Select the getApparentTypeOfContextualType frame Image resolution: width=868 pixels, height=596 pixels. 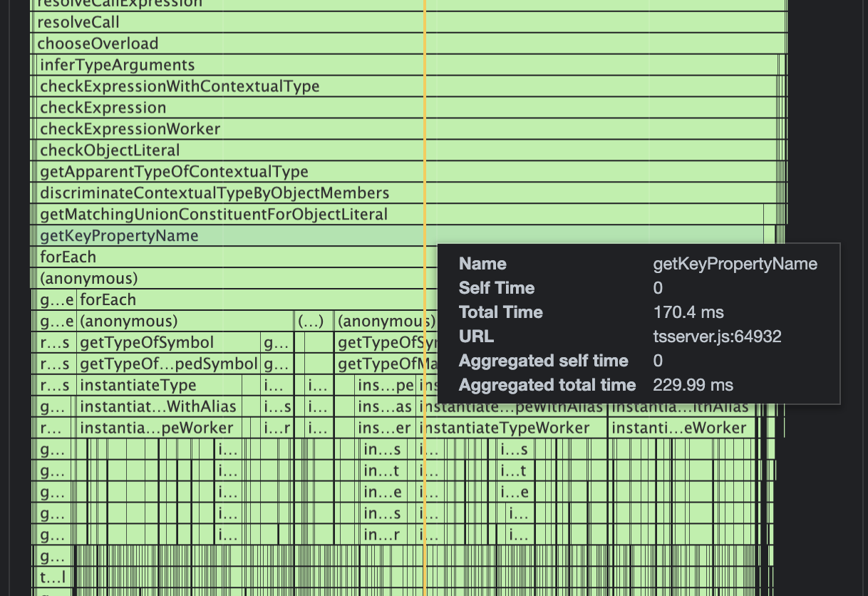[x=214, y=172]
